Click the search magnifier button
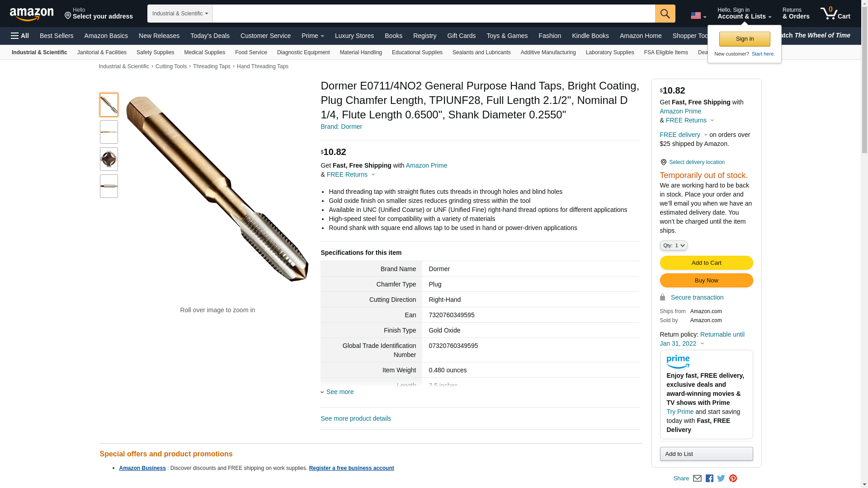868x488 pixels. 665,14
